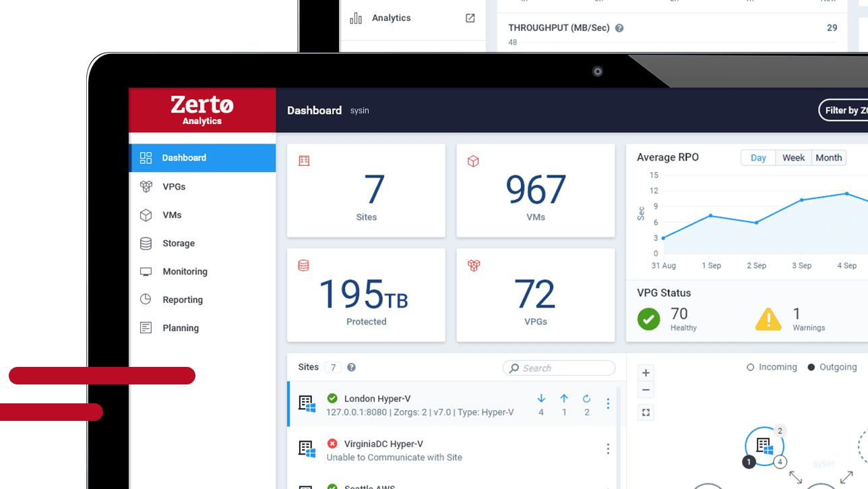Open the Dashboard sidebar item
The image size is (868, 489).
click(202, 158)
